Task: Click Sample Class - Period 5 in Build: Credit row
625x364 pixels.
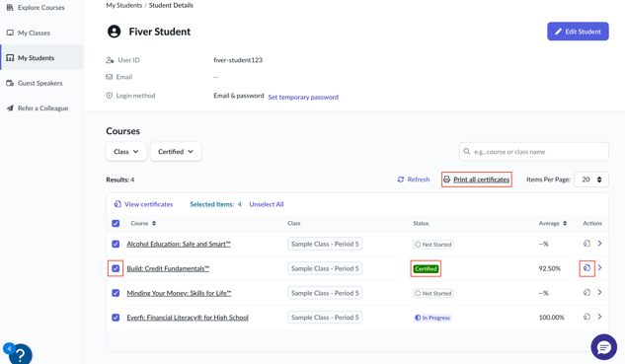Action: point(325,268)
